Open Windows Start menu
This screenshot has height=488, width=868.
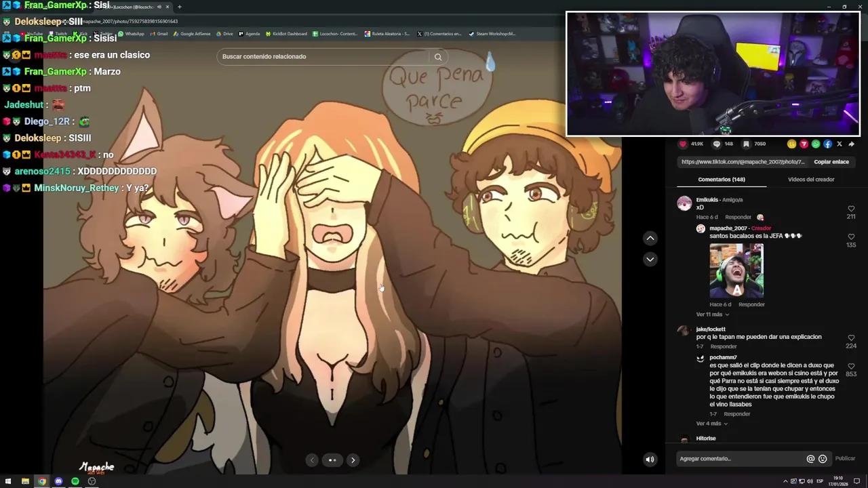tap(8, 481)
